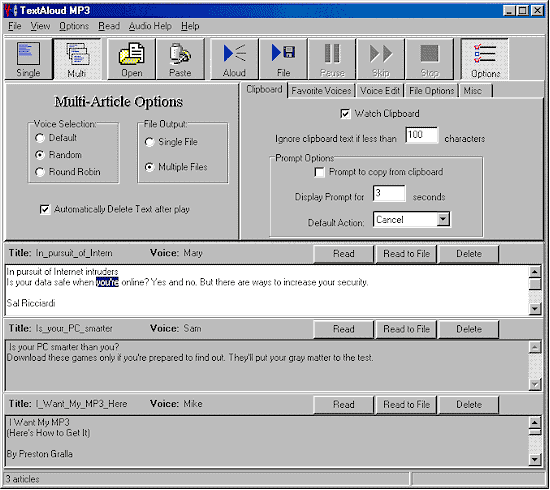550x490 pixels.
Task: Read the I_Want_My_MP3_Here article
Action: point(343,405)
